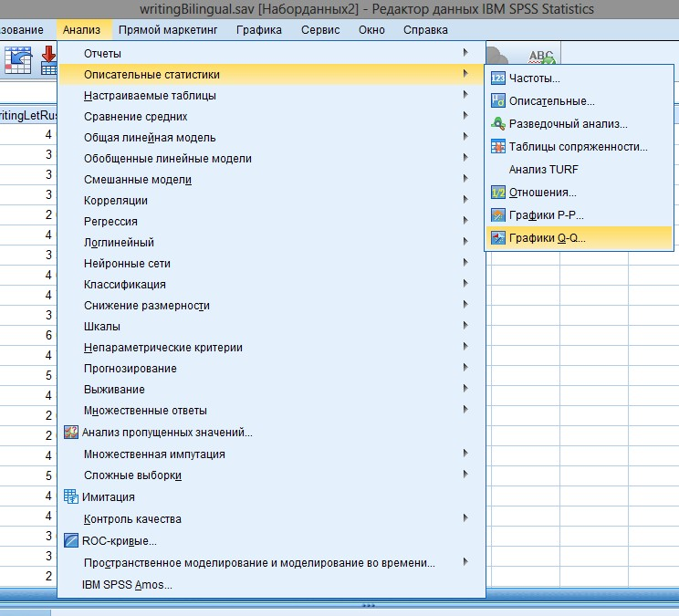Open the Снижение размерности submenu
Viewport: 679px width, 616px height.
point(271,305)
